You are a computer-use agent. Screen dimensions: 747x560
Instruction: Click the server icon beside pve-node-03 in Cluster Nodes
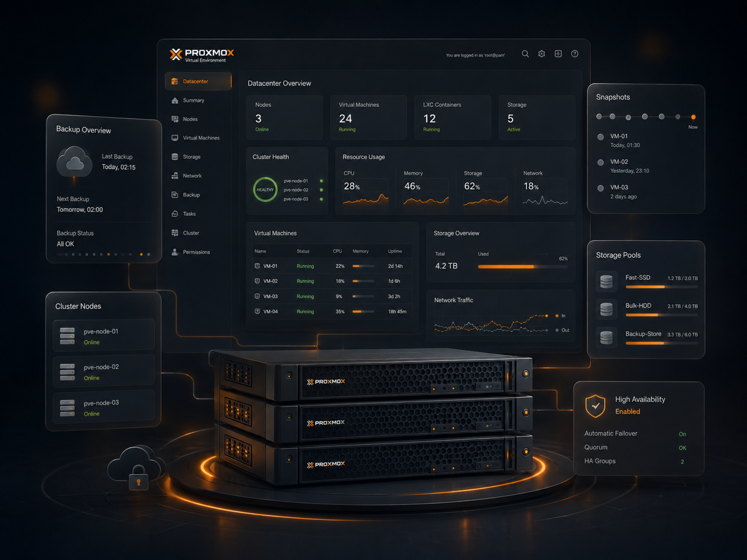coord(67,407)
